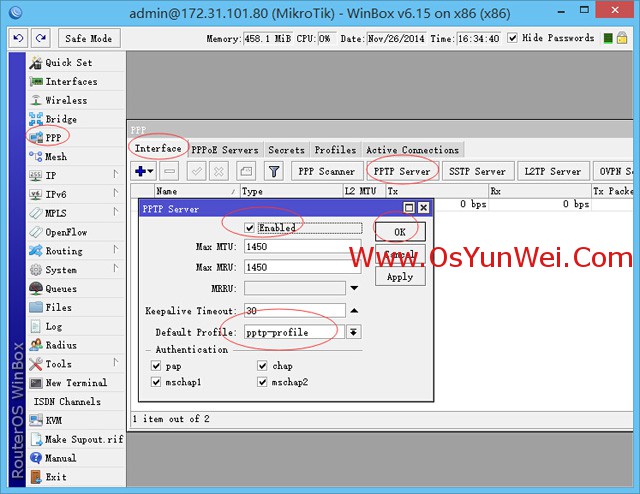Switch to the Active Connections tab
Screen dimensions: 640x494
point(412,150)
